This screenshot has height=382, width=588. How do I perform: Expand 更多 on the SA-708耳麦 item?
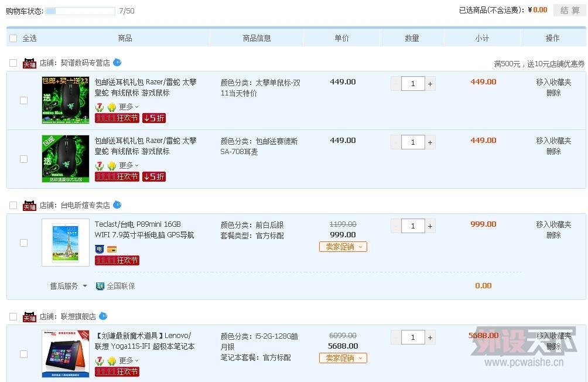tap(129, 165)
